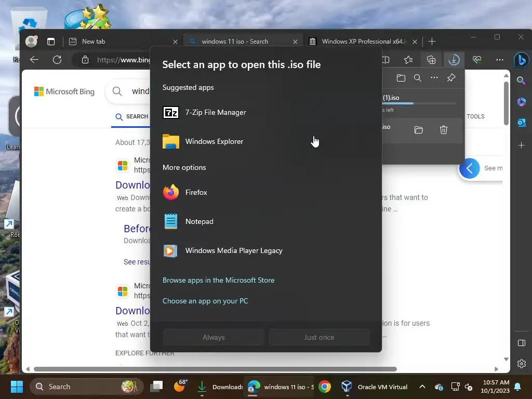Open with 7-Zip File Manager
Viewport: 532px width, 399px height.
[x=265, y=112]
